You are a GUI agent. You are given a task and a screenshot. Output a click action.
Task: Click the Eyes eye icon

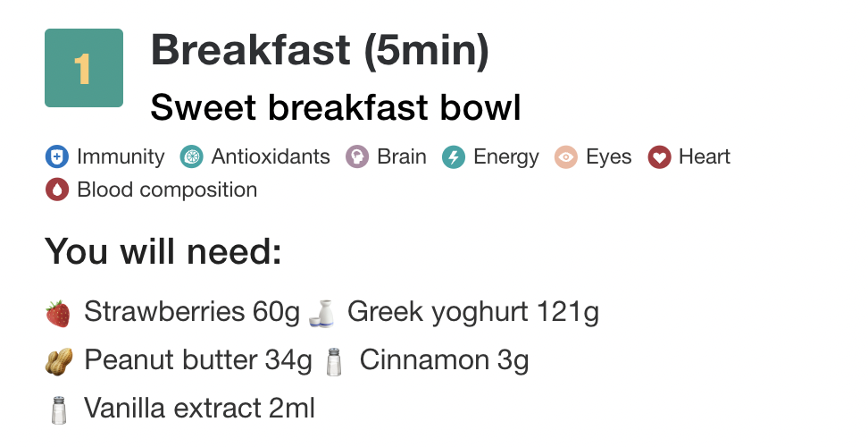click(566, 157)
